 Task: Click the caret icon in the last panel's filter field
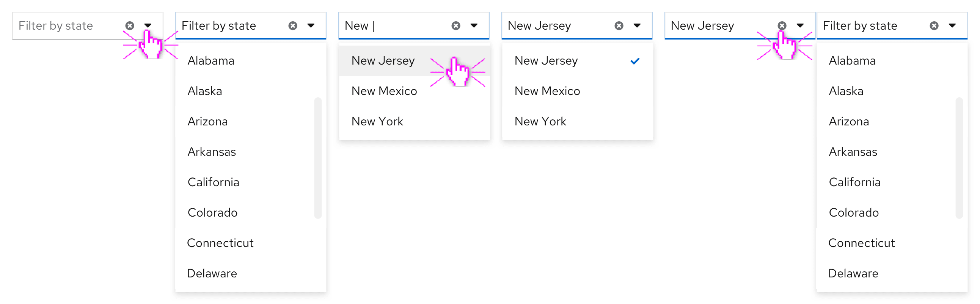click(952, 25)
